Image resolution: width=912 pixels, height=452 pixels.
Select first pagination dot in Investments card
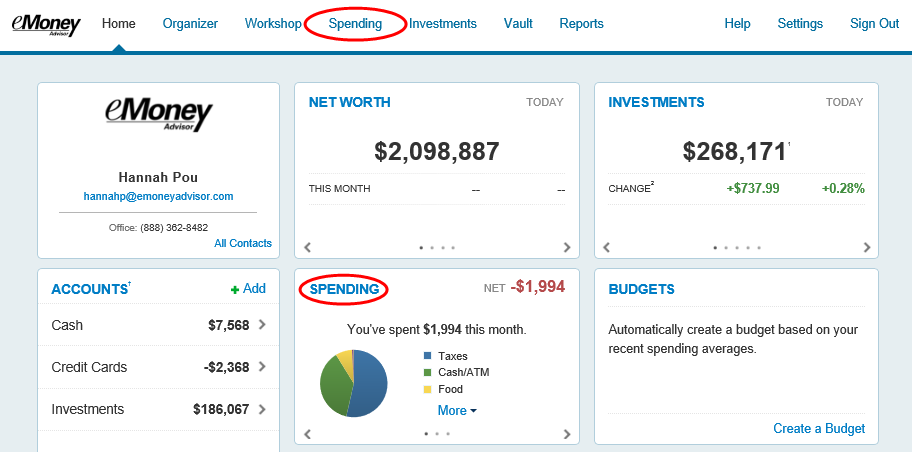(x=715, y=247)
